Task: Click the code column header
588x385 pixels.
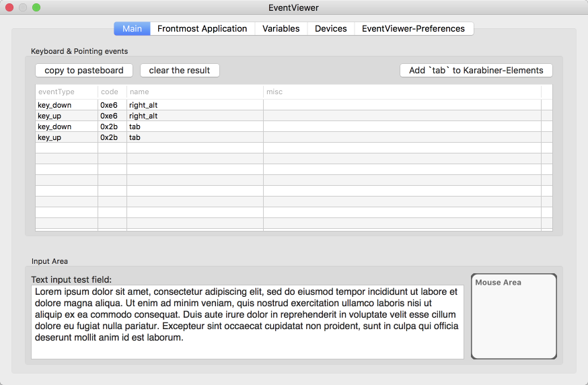Action: tap(112, 92)
